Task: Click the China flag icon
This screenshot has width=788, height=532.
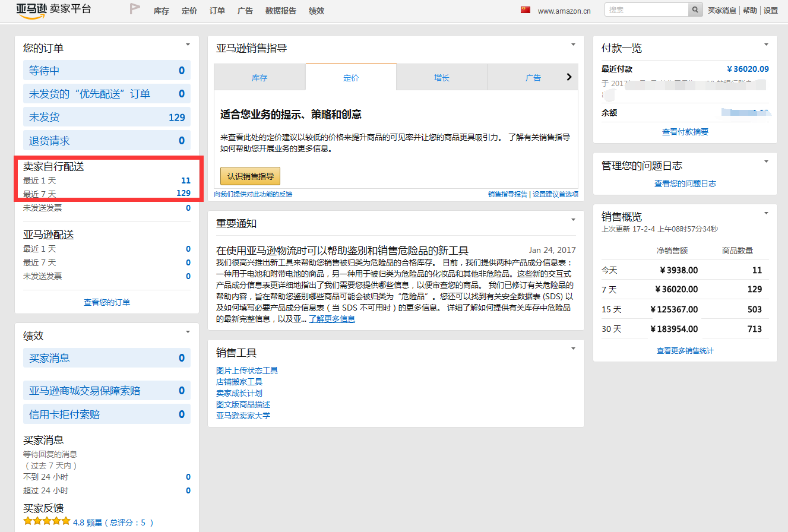Action: point(525,10)
